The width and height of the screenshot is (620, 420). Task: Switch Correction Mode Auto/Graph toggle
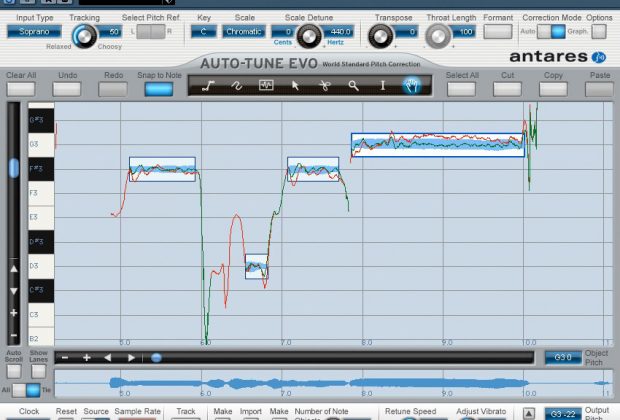pos(551,32)
